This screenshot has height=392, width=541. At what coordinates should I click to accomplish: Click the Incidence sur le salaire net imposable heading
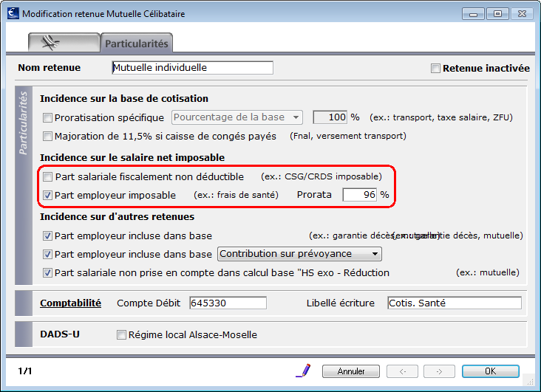(x=132, y=157)
